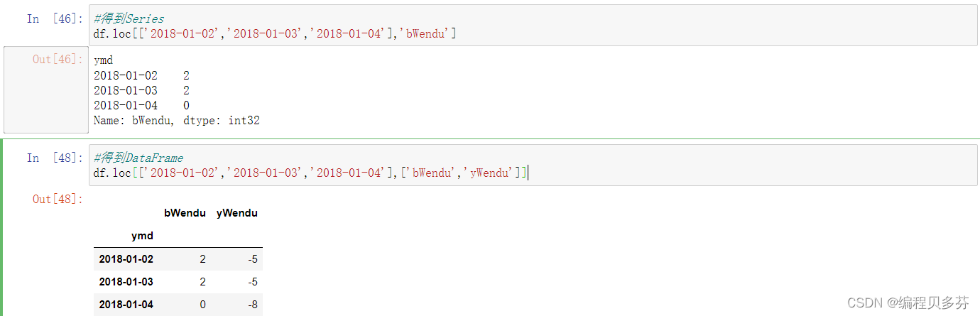Click the bWendu column header
This screenshot has height=316, width=980.
[x=185, y=213]
